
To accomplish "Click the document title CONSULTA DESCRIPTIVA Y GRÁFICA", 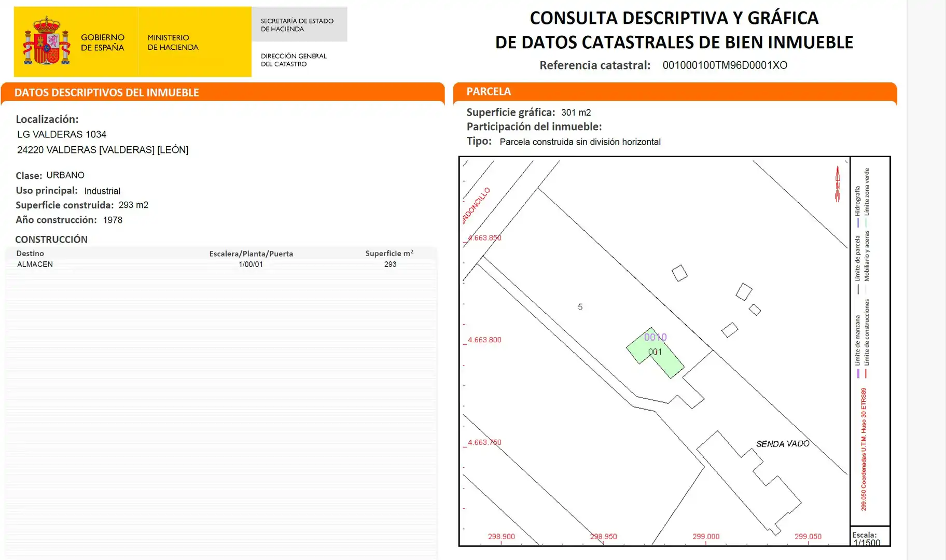I will [x=674, y=18].
